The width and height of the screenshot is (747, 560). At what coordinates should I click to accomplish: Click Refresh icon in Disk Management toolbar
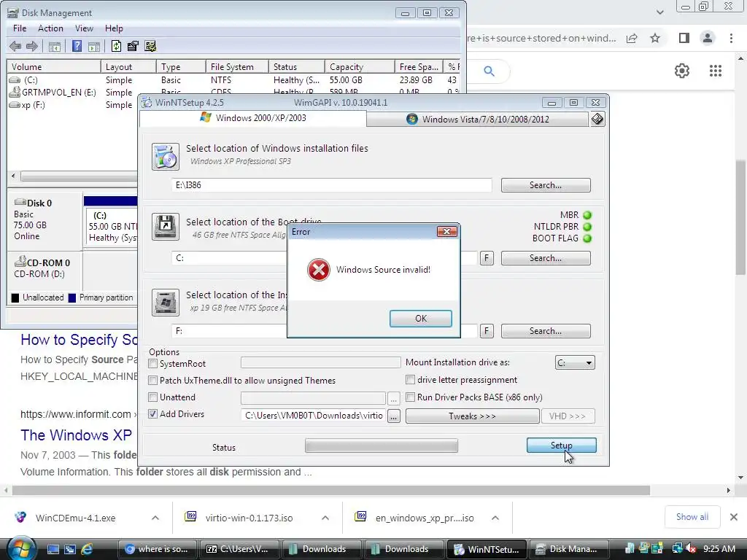pos(116,46)
